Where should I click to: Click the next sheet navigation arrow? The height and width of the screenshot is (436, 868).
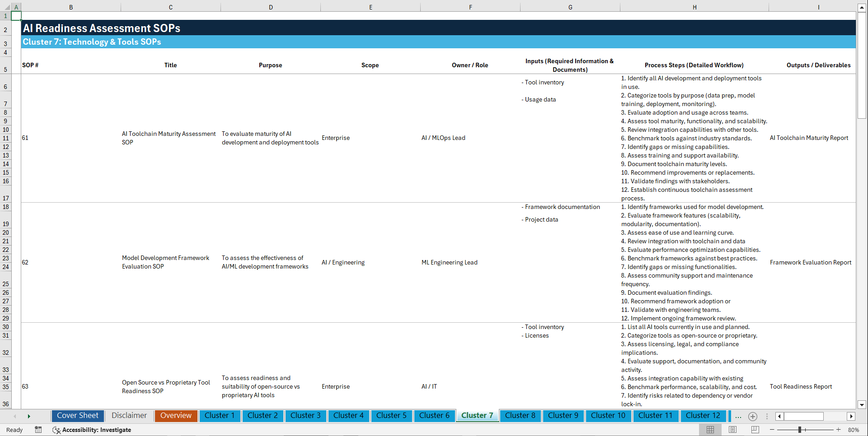(29, 416)
